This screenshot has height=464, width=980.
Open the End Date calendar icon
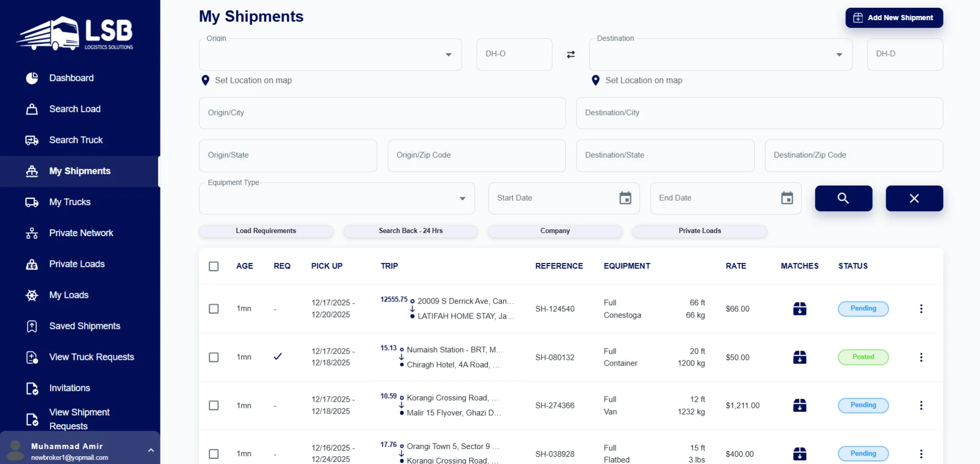click(787, 198)
